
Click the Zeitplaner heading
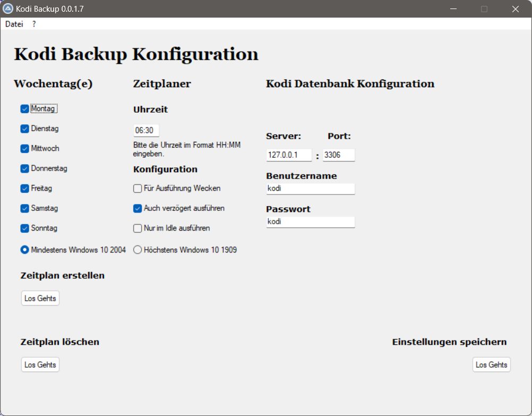162,84
